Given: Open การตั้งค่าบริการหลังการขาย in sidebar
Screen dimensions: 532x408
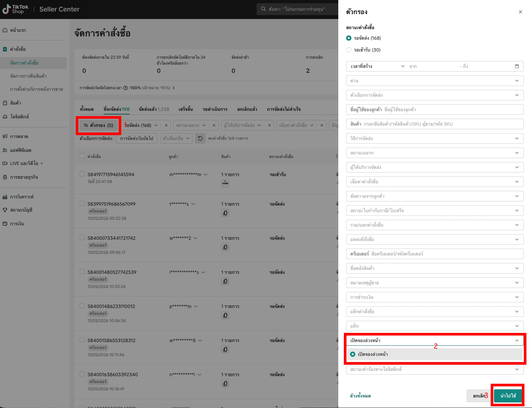Looking at the screenshot, I should pos(36,89).
